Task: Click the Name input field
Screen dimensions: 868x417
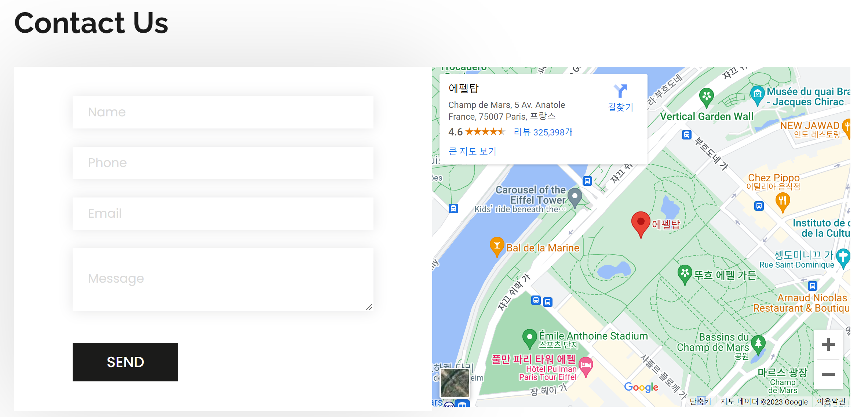Action: click(223, 112)
